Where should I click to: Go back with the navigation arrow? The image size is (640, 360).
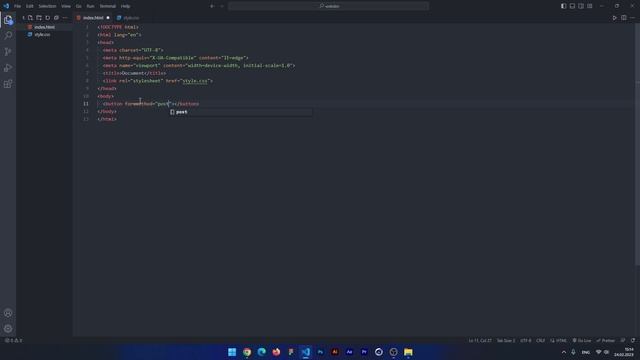point(212,6)
